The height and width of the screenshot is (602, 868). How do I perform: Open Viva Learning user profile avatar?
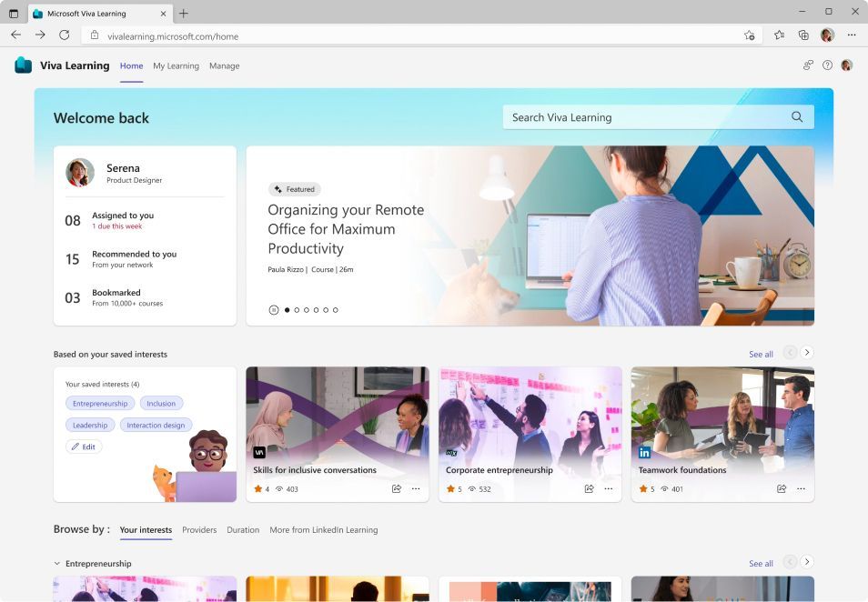[x=846, y=65]
